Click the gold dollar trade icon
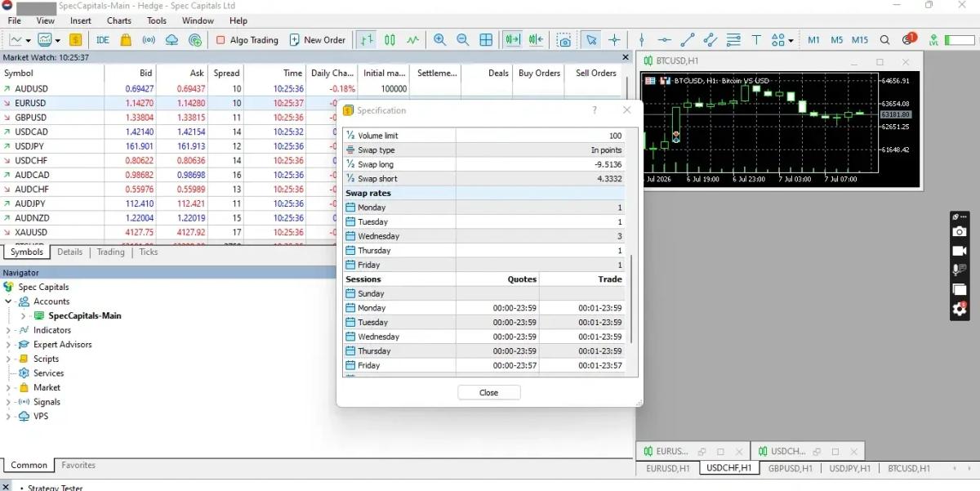Screen dimensions: 980x491 [x=75, y=39]
